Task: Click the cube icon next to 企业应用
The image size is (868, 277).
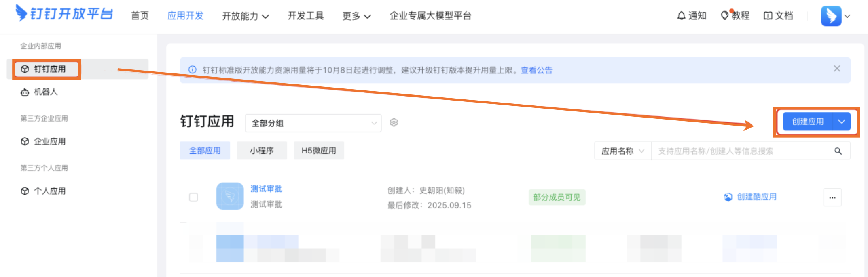Action: click(25, 141)
